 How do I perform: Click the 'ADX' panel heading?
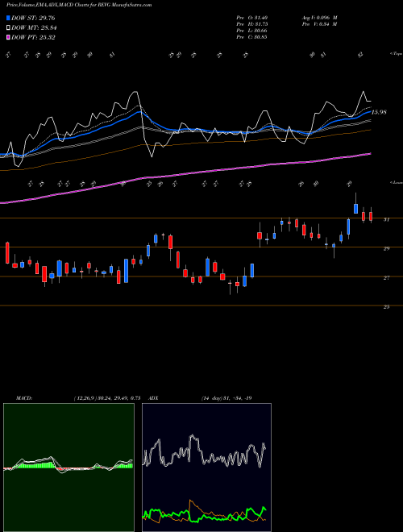pyautogui.click(x=154, y=398)
